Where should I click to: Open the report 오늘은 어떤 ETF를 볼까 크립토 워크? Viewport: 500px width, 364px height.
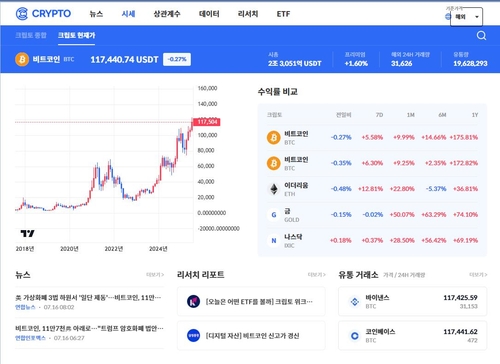(251, 301)
